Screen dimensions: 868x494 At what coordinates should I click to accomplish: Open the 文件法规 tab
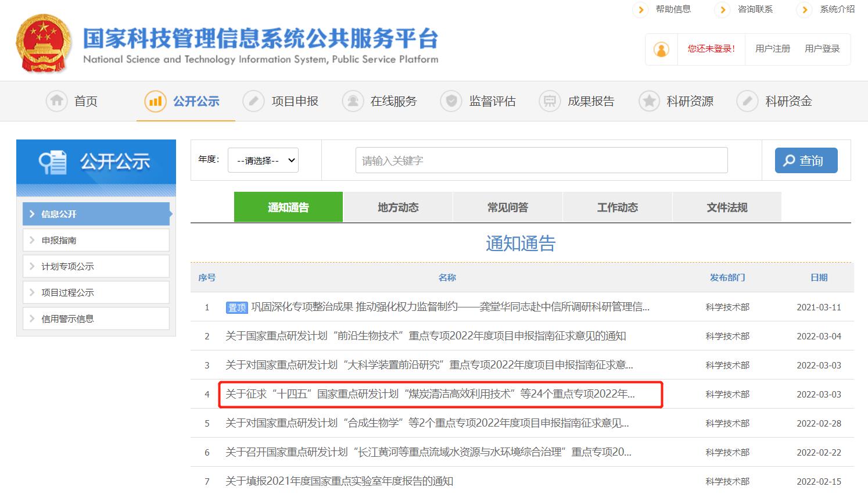pos(727,207)
